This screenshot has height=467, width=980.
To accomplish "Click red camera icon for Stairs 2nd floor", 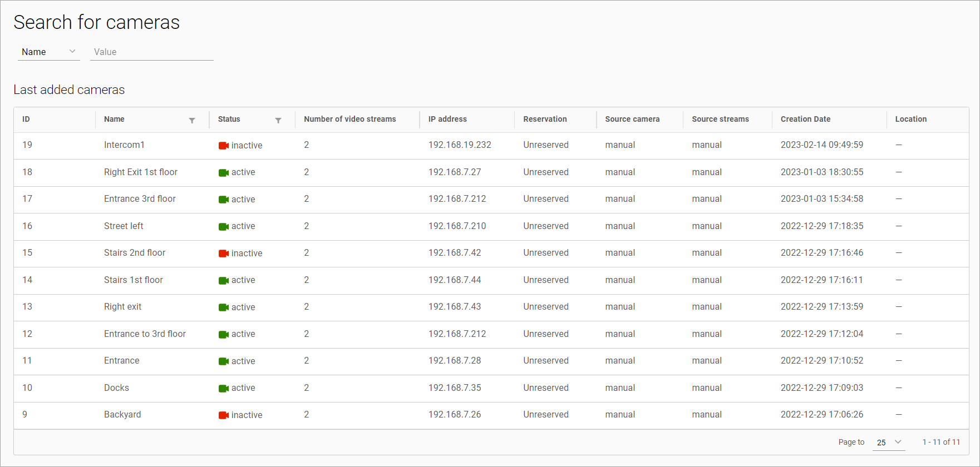I will pyautogui.click(x=224, y=254).
